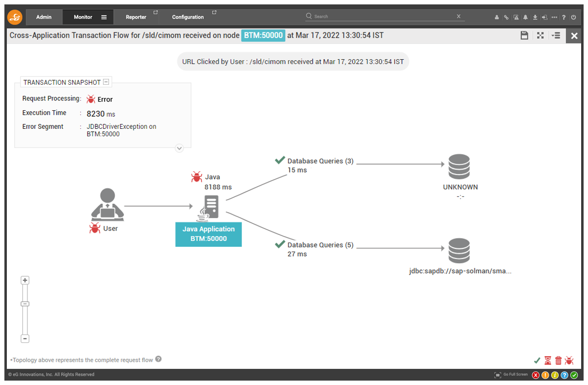Screen dimensions: 588x385
Task: Click green check next to Database Queries (5)
Action: pos(280,244)
